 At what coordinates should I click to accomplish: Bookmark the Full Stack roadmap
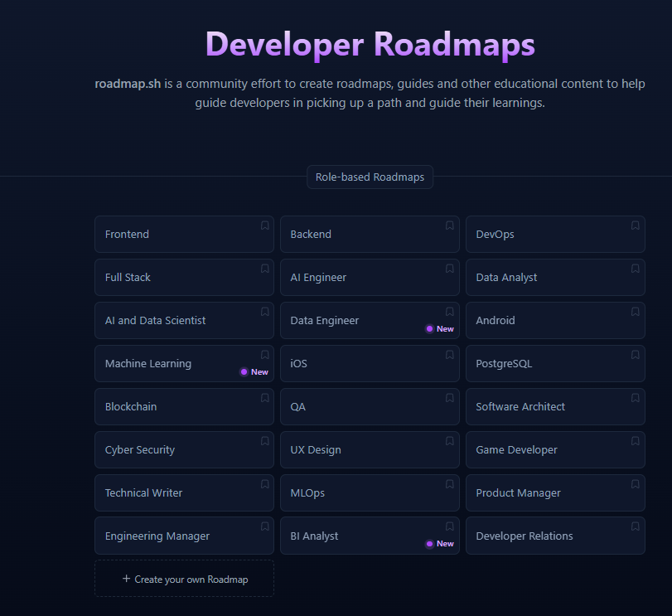coord(265,269)
